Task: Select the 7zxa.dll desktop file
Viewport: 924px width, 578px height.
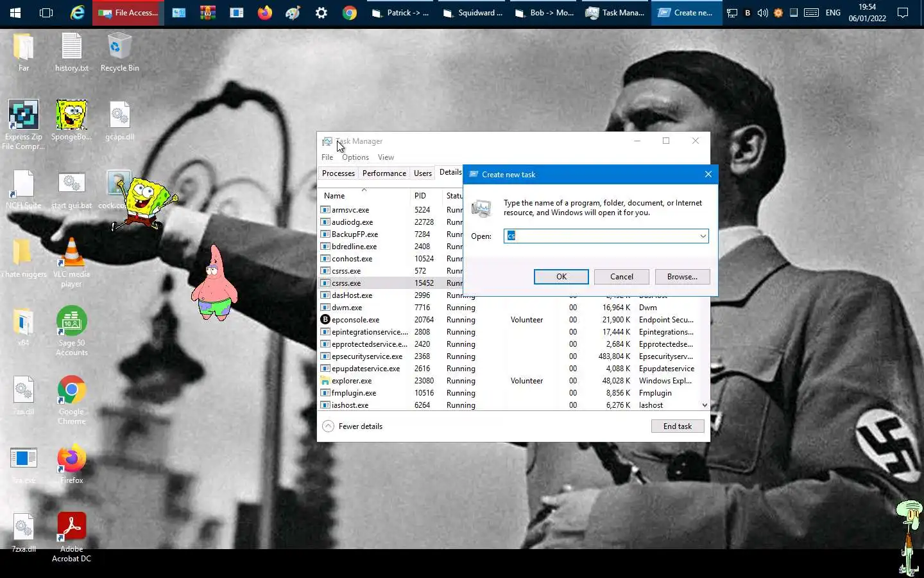Action: tap(24, 533)
